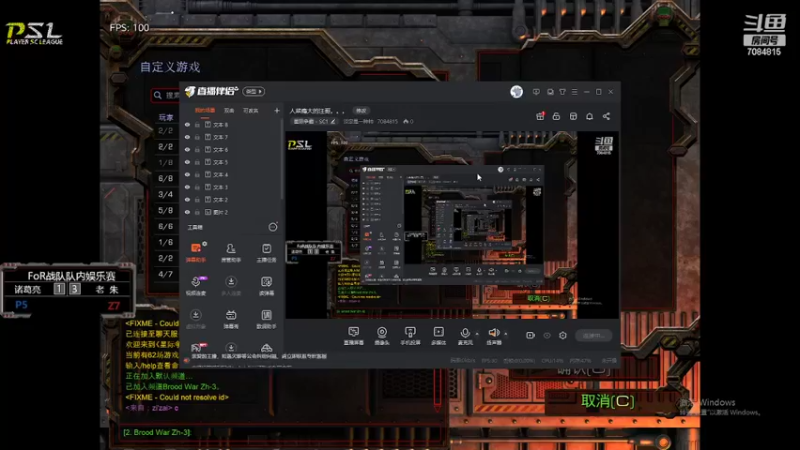The width and height of the screenshot is (800, 450).
Task: Hide the 图片 2 layer
Action: click(187, 212)
